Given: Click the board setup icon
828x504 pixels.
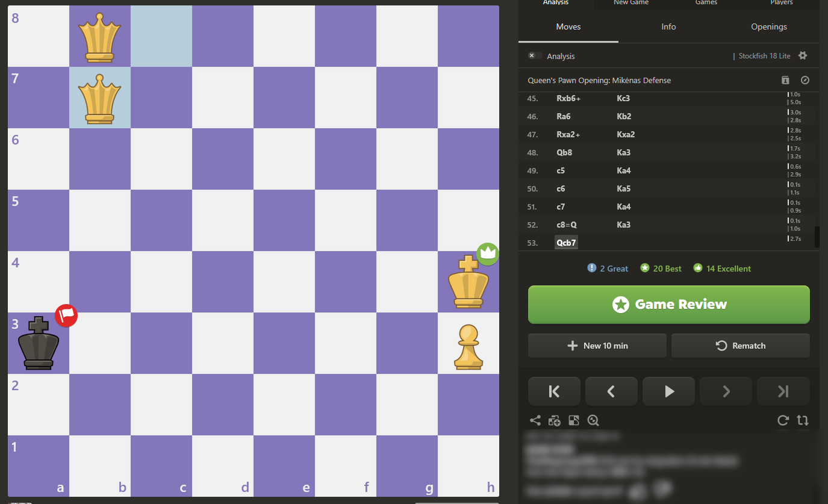Looking at the screenshot, I should coord(574,420).
